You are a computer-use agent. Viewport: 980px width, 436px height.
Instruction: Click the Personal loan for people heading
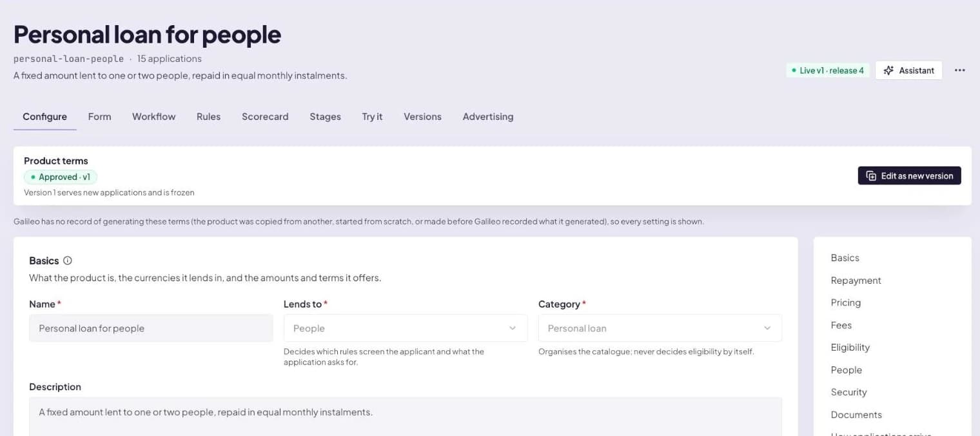pos(147,34)
